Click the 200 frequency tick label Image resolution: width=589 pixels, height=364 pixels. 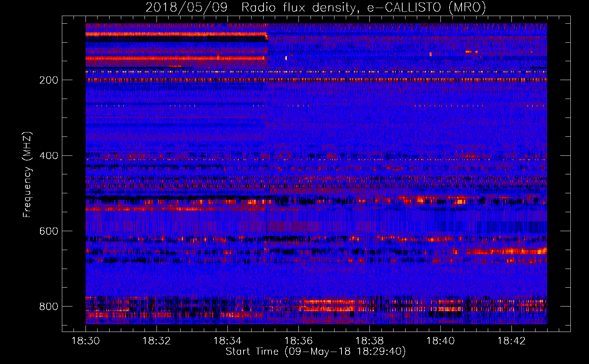(x=49, y=80)
